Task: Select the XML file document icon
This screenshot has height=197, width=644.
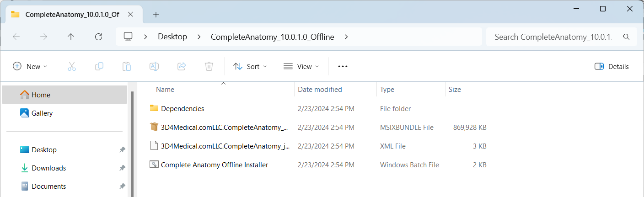Action: click(154, 145)
